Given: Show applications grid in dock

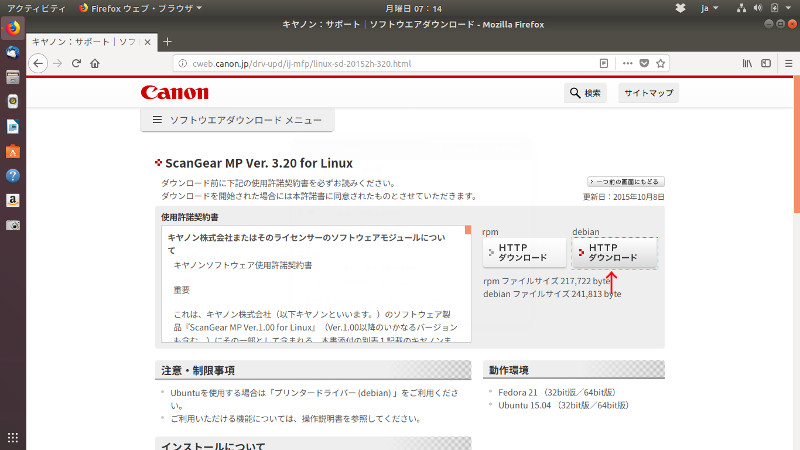Looking at the screenshot, I should [x=13, y=437].
